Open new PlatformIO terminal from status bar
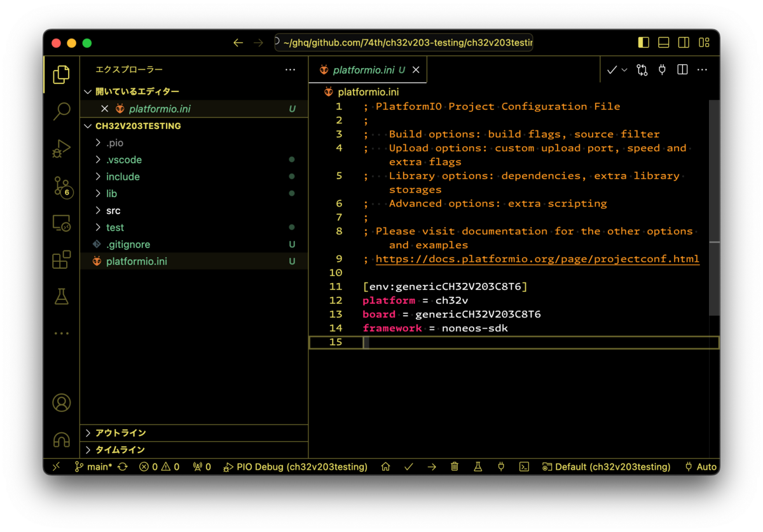Image resolution: width=763 pixels, height=532 pixels. (524, 467)
